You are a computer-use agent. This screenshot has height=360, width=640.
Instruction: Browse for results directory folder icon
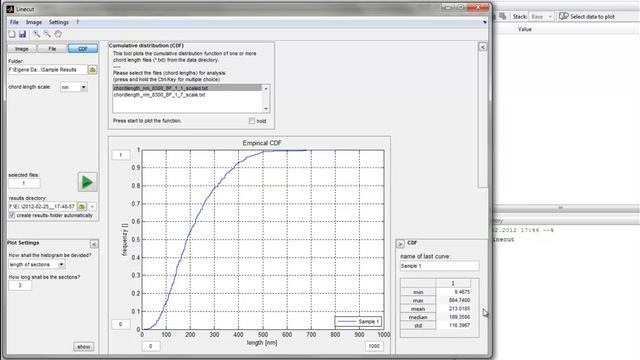point(82,207)
